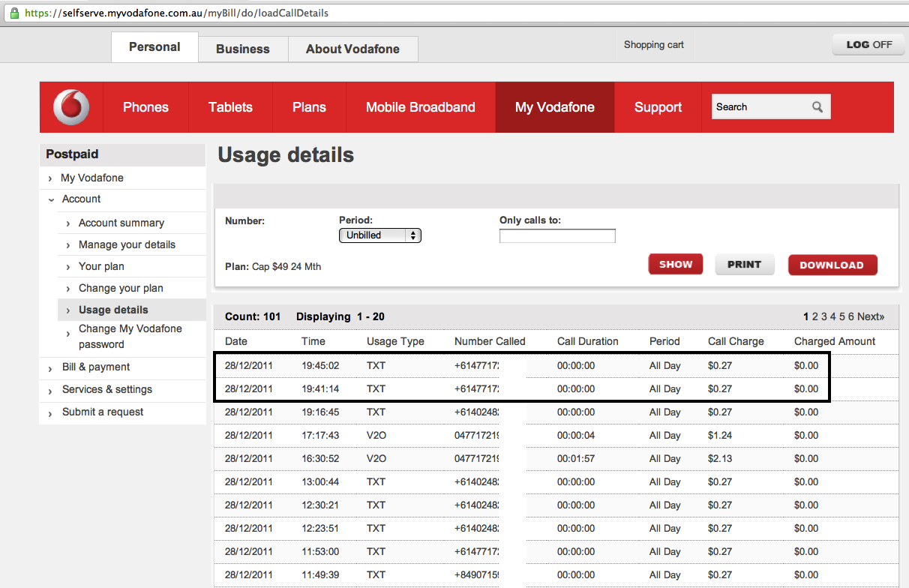The height and width of the screenshot is (588, 909).
Task: Go to results page 2
Action: [x=815, y=317]
